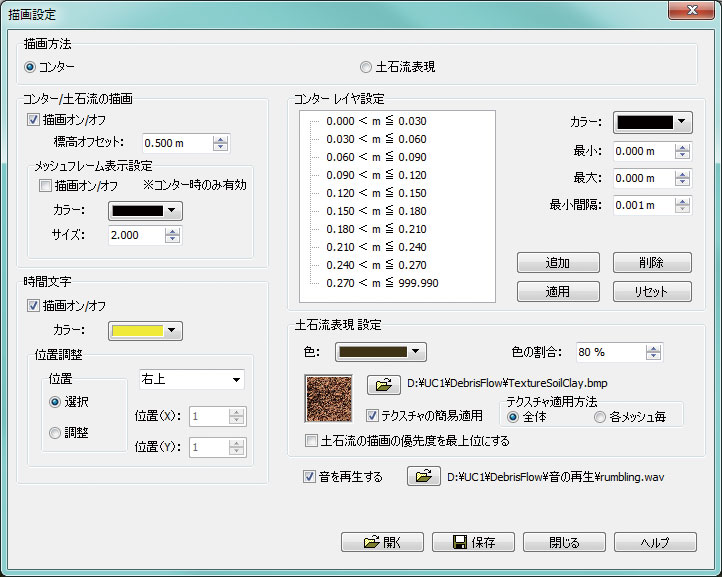722x577 pixels.
Task: Click yellow time text color swatch
Action: [138, 331]
